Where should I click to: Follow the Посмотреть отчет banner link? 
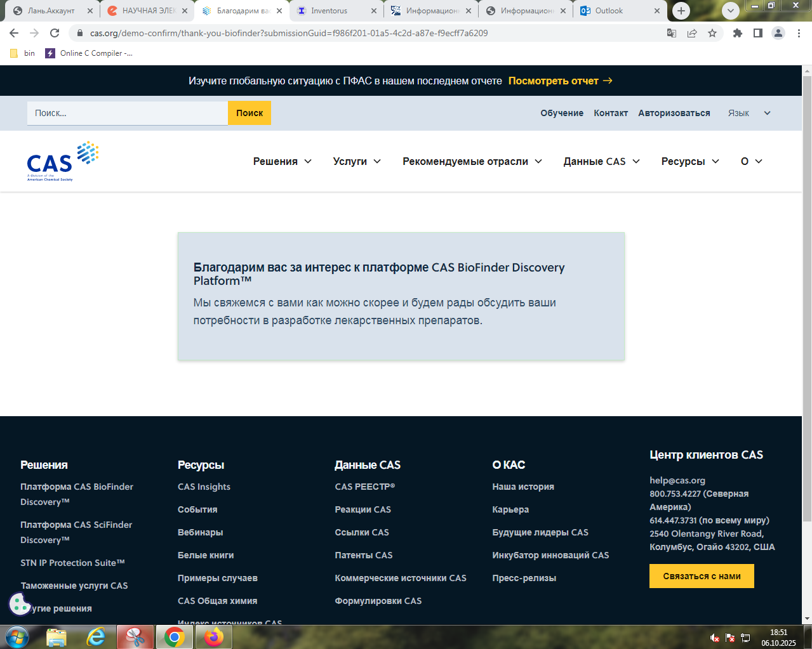[560, 81]
